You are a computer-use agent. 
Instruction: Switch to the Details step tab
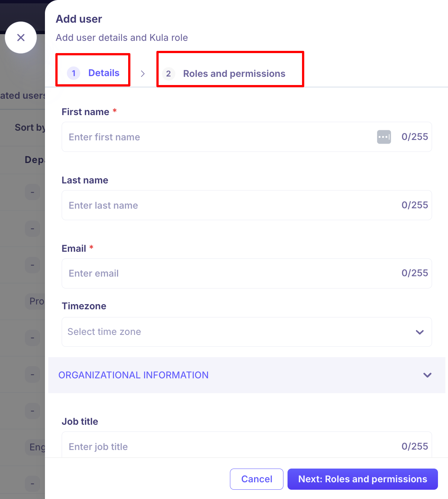[x=104, y=73]
